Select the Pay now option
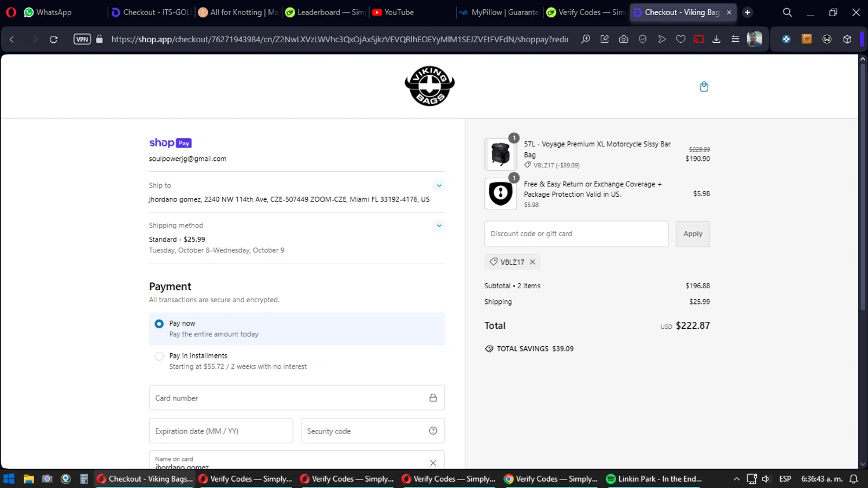Viewport: 868px width, 488px height. (297, 329)
